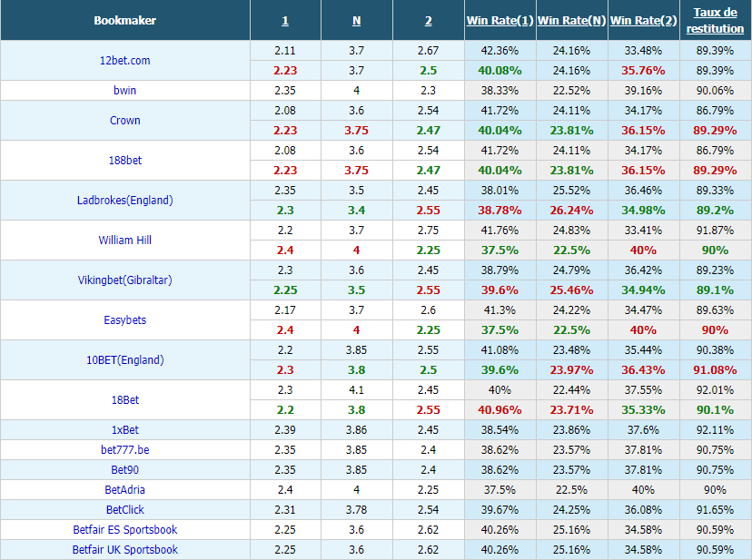Click Vikingbet's red 25.46% draw rate
This screenshot has width=752, height=560.
(571, 290)
